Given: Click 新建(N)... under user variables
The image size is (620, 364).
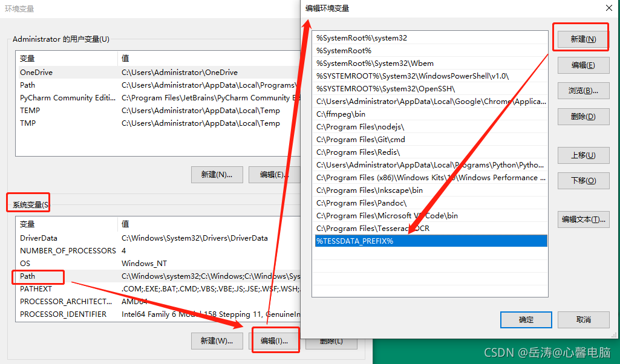Looking at the screenshot, I should pyautogui.click(x=217, y=175).
